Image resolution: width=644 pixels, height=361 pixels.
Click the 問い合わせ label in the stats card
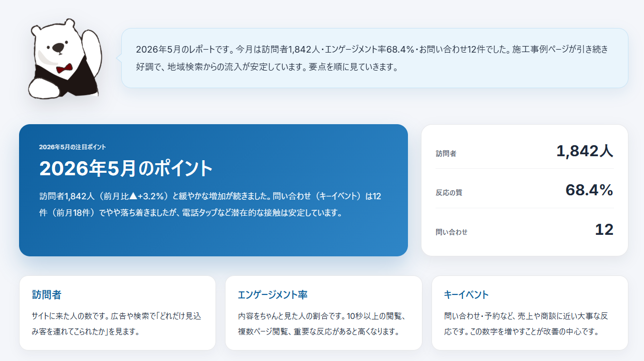(452, 232)
